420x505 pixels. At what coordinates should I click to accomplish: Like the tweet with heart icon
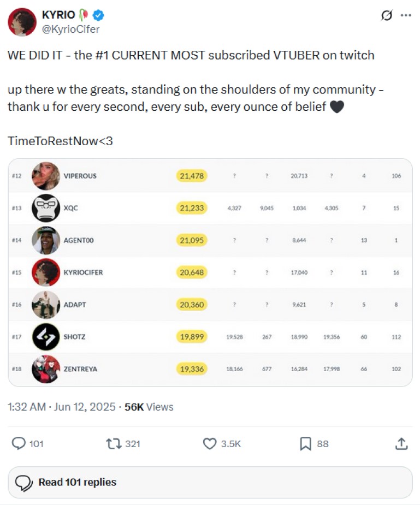[x=210, y=444]
